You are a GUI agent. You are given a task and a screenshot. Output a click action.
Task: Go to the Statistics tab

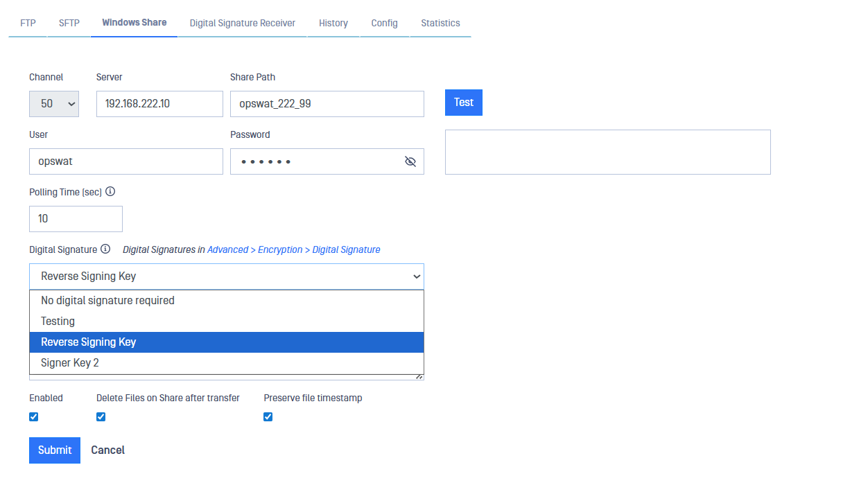[x=440, y=23]
